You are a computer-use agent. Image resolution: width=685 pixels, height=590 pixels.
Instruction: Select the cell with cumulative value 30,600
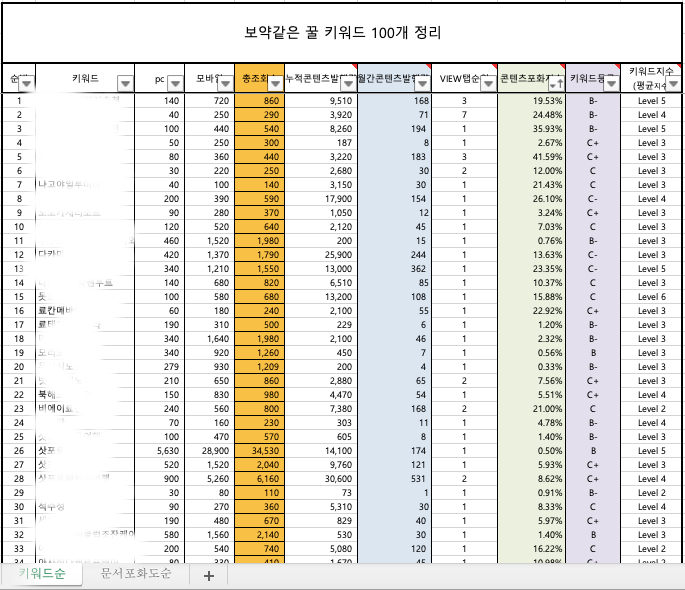(x=320, y=479)
